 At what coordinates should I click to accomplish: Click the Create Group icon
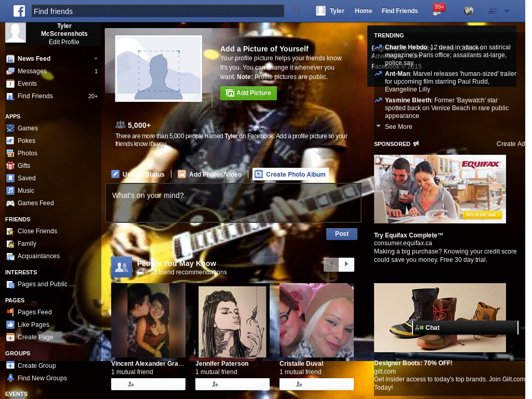point(10,366)
